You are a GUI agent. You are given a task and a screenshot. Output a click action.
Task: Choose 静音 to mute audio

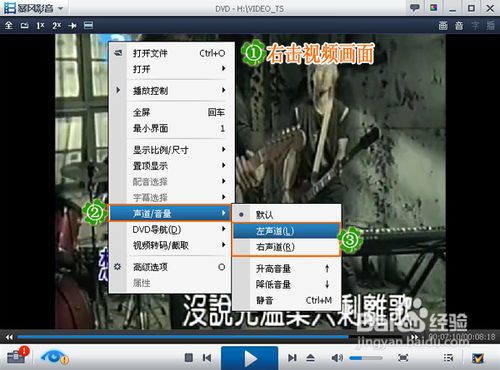pos(287,300)
